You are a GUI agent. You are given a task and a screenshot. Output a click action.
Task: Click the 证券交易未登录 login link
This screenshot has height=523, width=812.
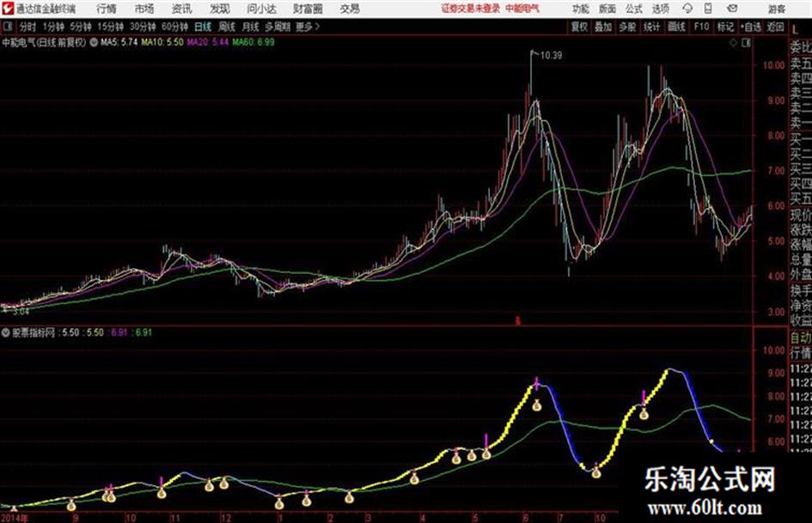tap(471, 9)
